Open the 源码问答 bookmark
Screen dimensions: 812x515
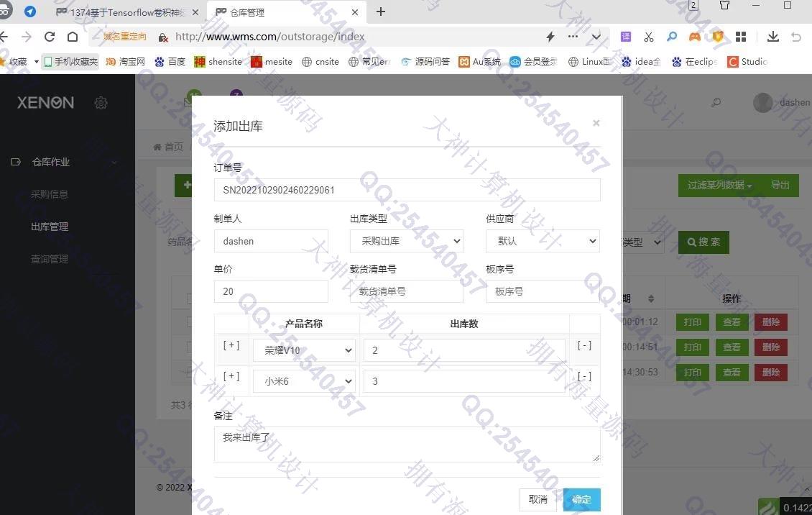point(425,62)
